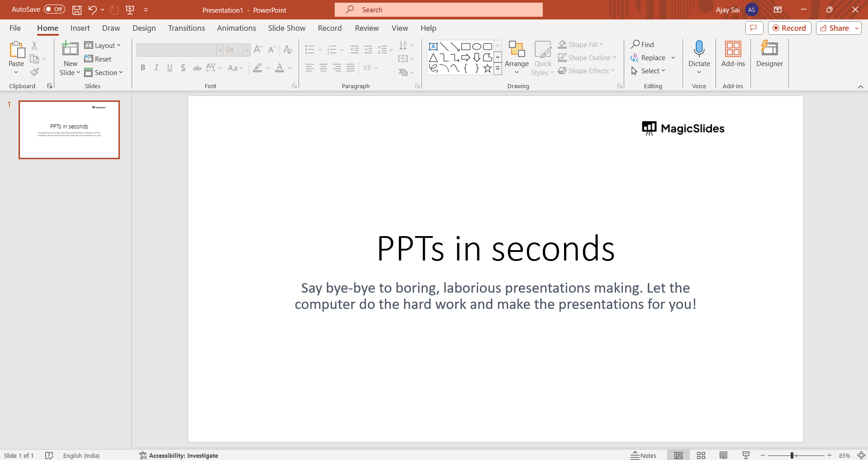Switch to the Transitions tab
Viewport: 868px width, 460px height.
coord(186,28)
